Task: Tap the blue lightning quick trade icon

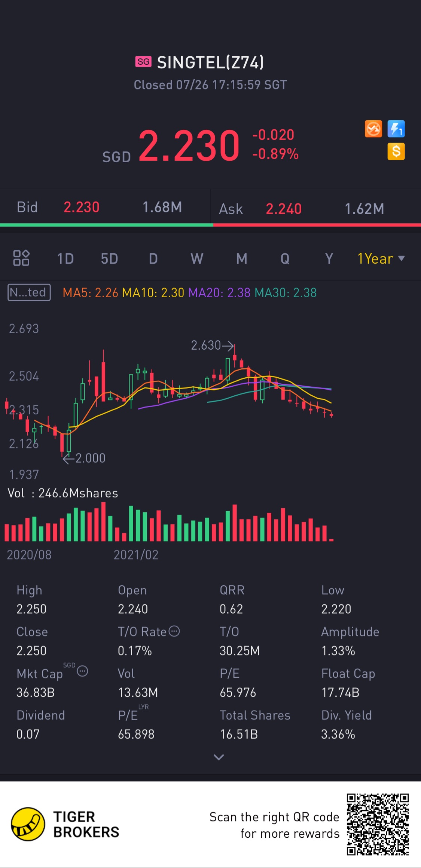Action: click(x=396, y=129)
